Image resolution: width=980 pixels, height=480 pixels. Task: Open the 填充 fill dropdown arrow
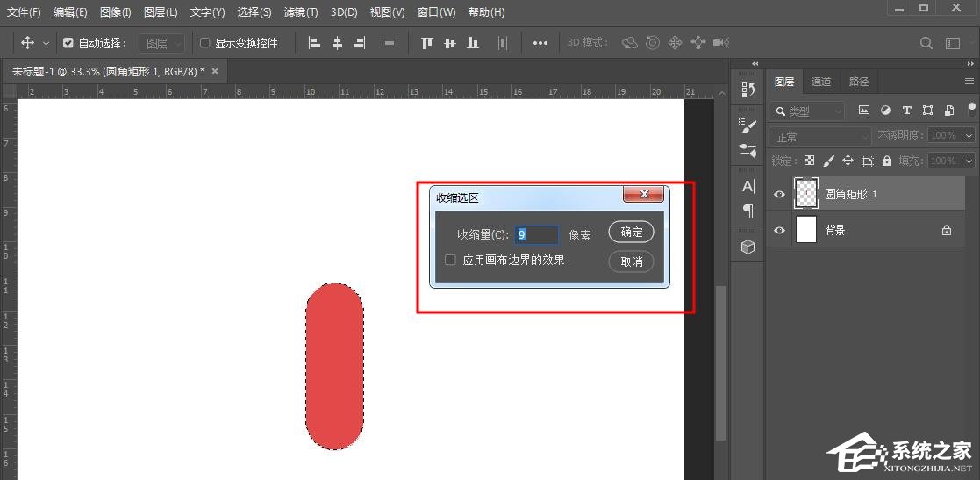(969, 161)
